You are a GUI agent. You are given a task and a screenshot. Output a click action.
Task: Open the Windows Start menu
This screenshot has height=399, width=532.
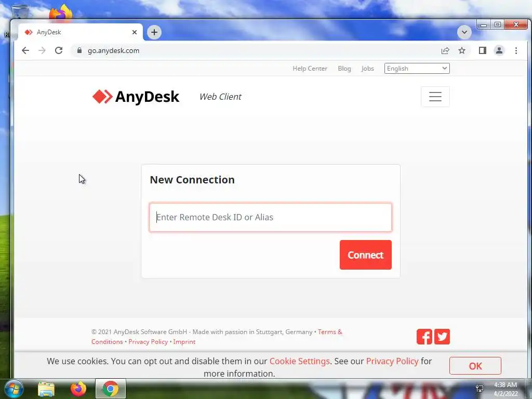click(14, 389)
